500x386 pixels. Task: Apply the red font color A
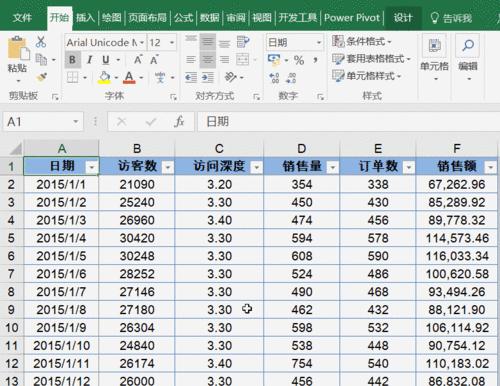pos(129,77)
